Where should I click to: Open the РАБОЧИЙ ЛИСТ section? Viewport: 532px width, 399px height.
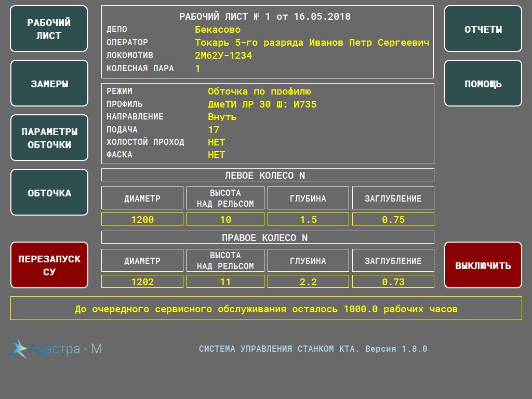point(49,29)
